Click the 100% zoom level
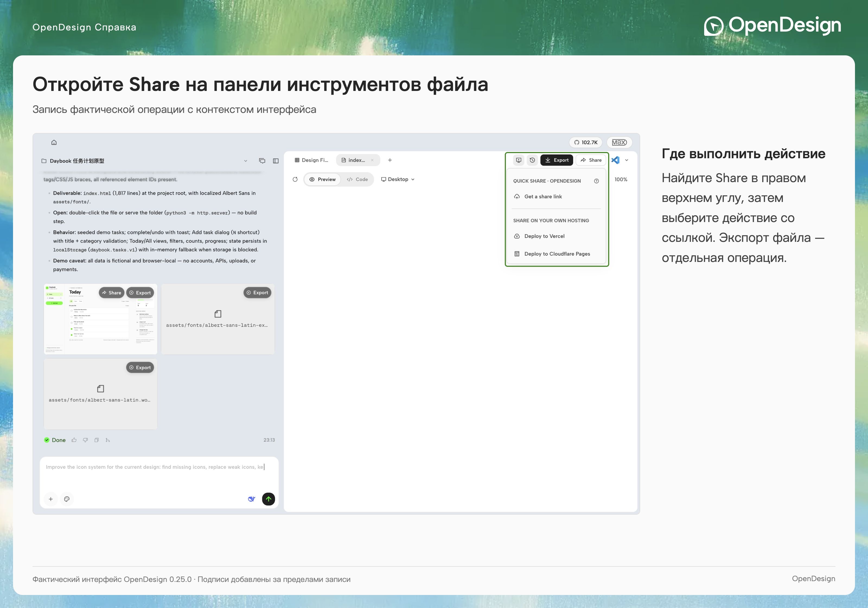The image size is (868, 608). (x=621, y=179)
